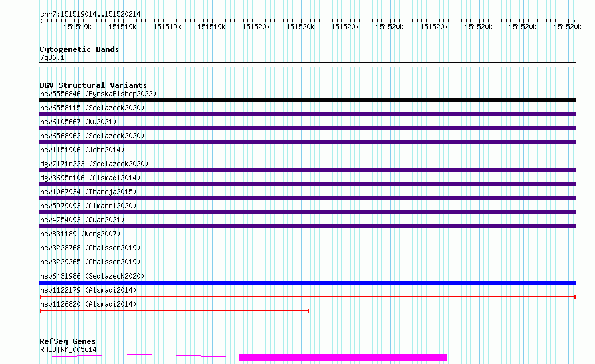595x364 pixels.
Task: Click the purple bar under nsv1067934
Action: tap(308, 198)
